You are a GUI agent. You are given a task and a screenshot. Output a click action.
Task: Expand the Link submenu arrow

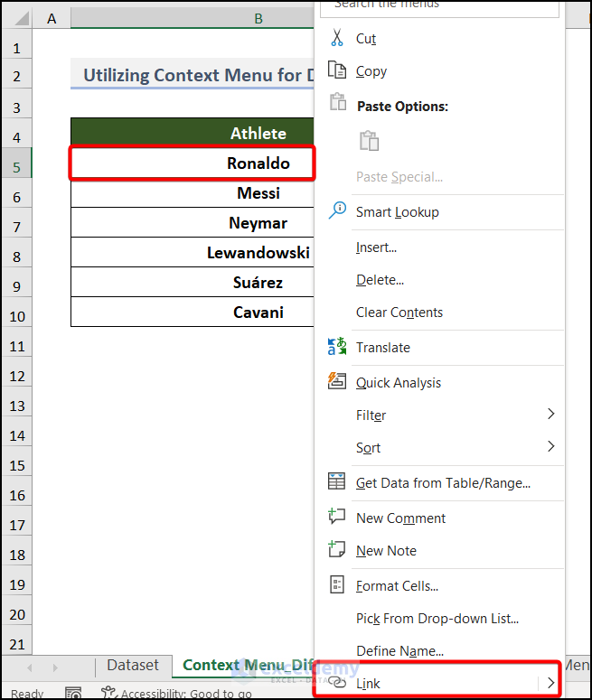550,684
